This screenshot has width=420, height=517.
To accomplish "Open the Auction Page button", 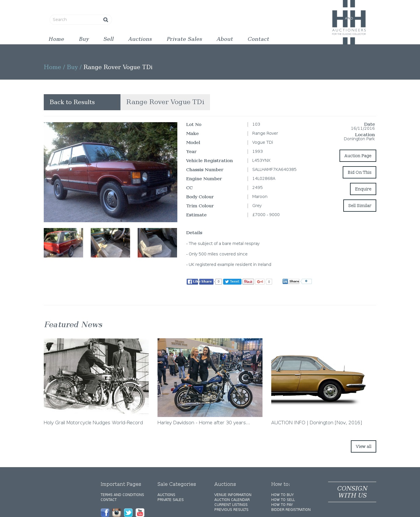I will (x=358, y=156).
